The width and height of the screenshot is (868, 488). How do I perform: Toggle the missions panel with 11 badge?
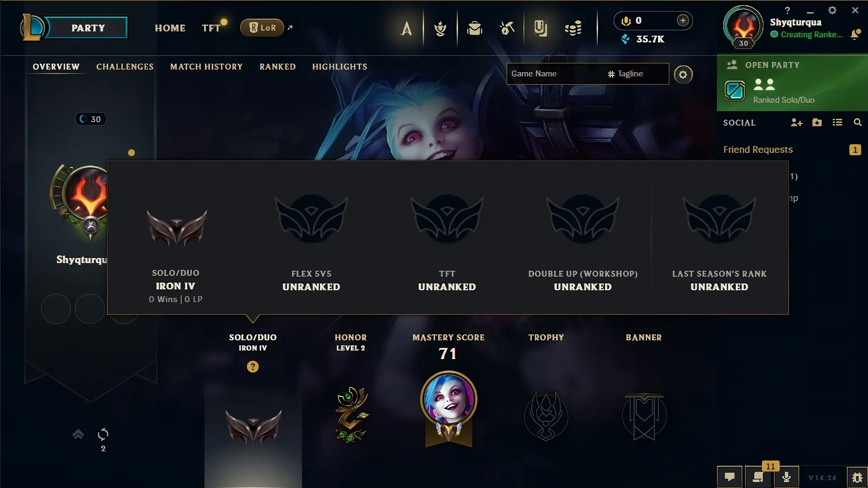759,477
